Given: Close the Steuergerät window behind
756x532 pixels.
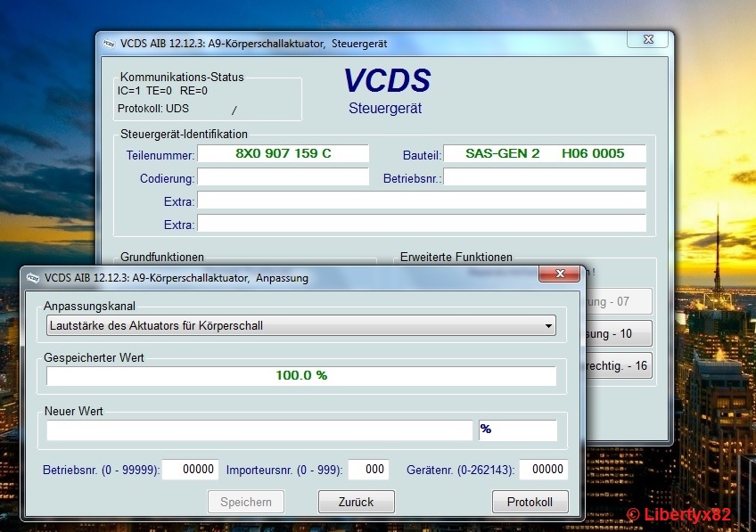Looking at the screenshot, I should coord(648,39).
